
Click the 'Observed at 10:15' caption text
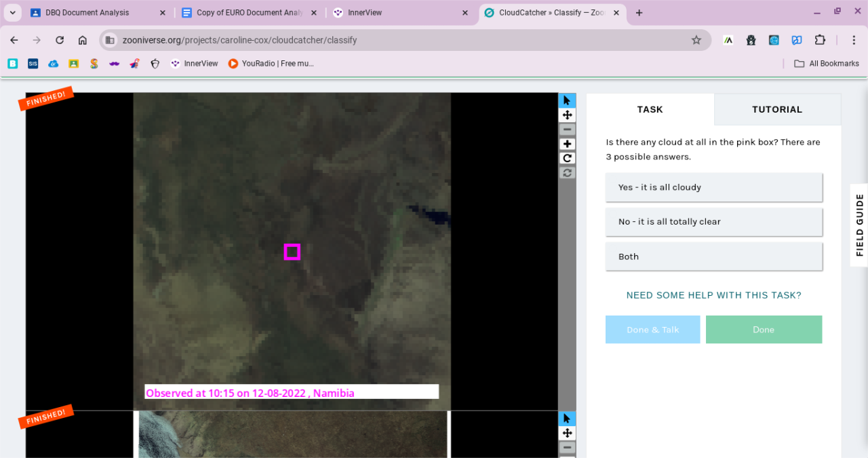coord(250,393)
